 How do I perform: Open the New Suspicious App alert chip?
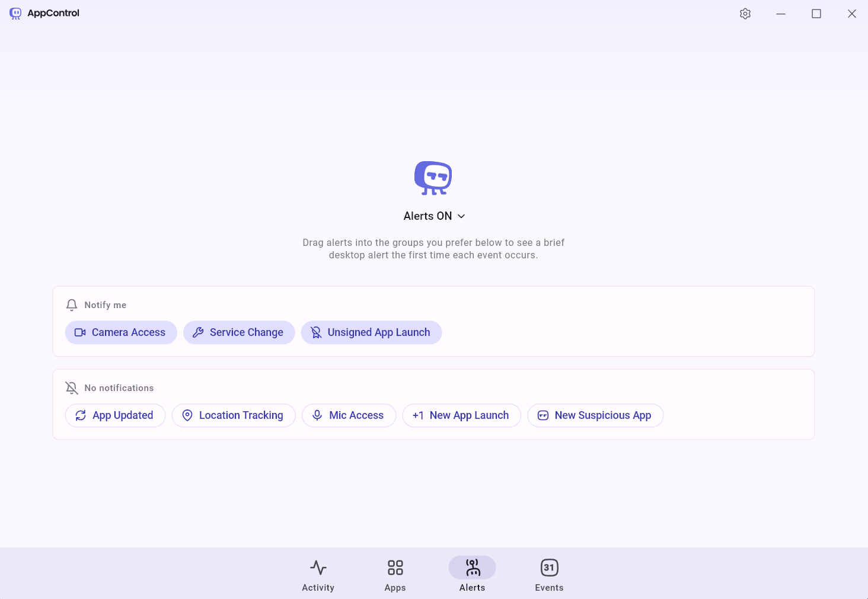595,415
